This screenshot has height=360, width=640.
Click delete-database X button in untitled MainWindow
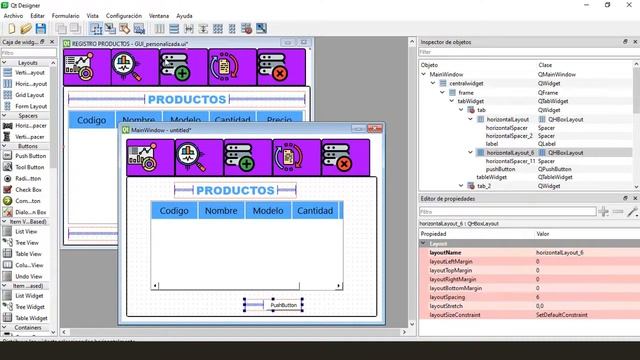(x=345, y=158)
